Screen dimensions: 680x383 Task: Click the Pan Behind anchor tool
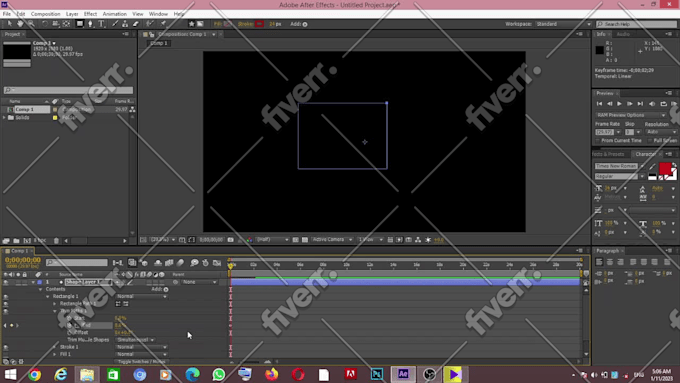[66, 24]
